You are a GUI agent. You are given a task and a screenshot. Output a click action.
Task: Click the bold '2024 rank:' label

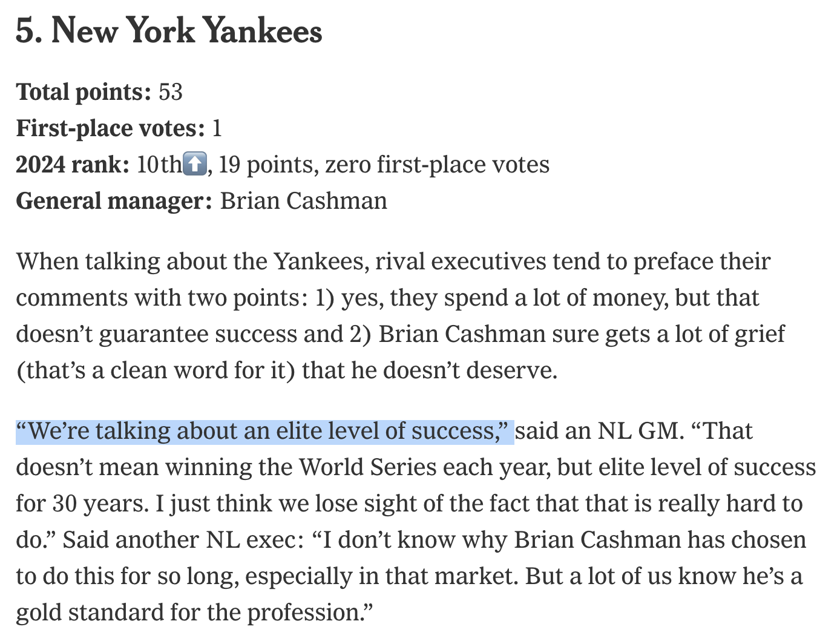click(73, 165)
